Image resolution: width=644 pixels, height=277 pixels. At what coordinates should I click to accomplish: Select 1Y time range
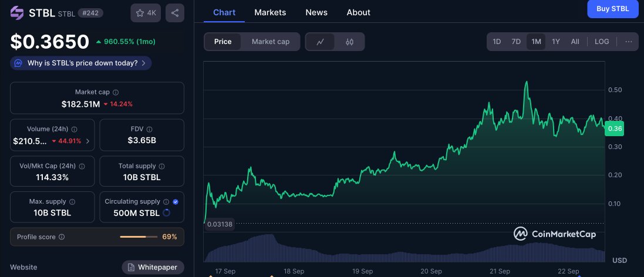(x=556, y=42)
